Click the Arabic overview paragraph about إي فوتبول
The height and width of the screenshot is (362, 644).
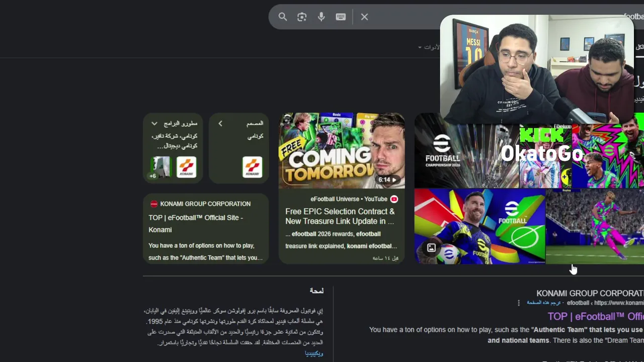(x=233, y=327)
